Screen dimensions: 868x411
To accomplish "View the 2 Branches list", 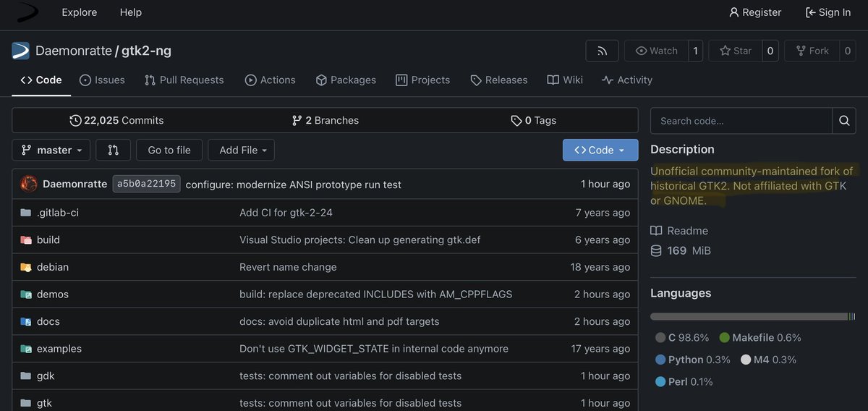I will pos(325,120).
